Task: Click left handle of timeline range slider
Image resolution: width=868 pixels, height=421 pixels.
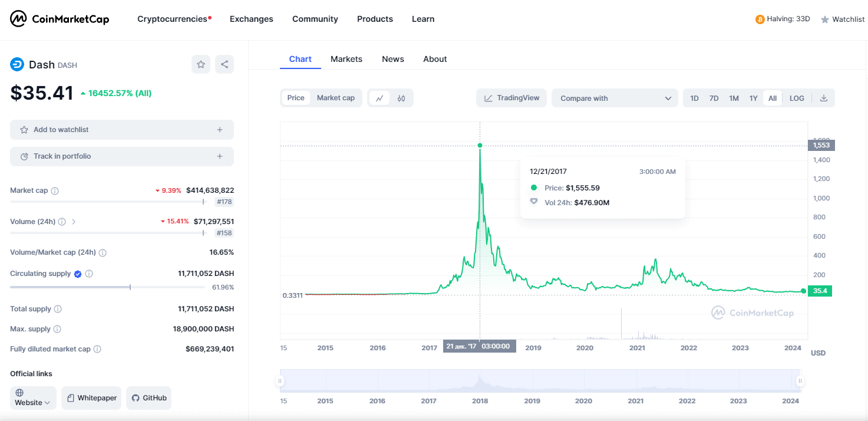Action: tap(280, 381)
